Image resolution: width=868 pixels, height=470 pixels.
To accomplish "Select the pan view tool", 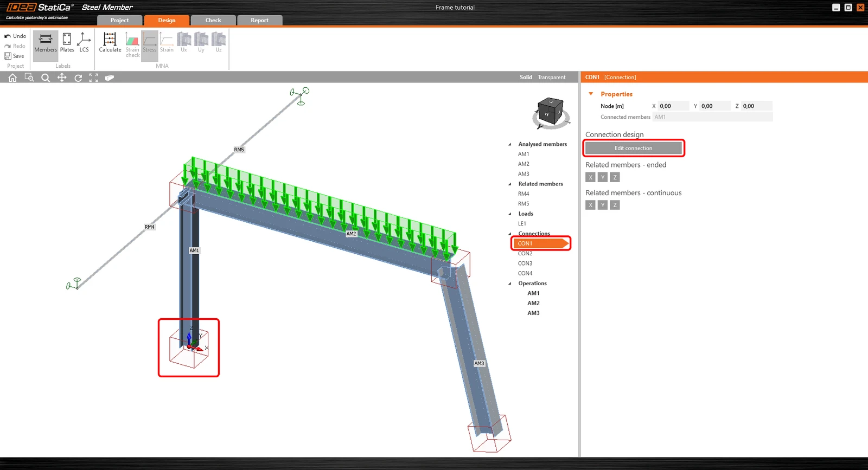I will pyautogui.click(x=62, y=78).
